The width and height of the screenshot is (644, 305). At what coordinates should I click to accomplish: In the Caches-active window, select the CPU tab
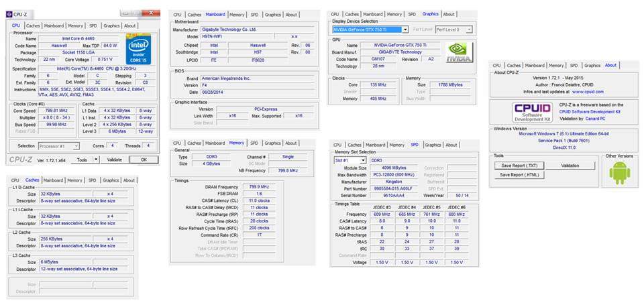15,180
